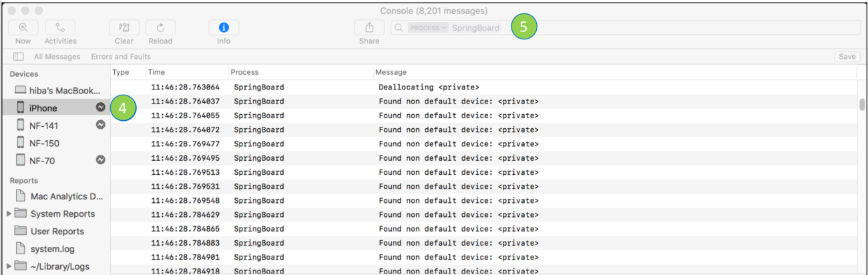Viewport: 868px width, 275px height.
Task: Open the PROCESS filter token dropdown
Action: pos(429,28)
